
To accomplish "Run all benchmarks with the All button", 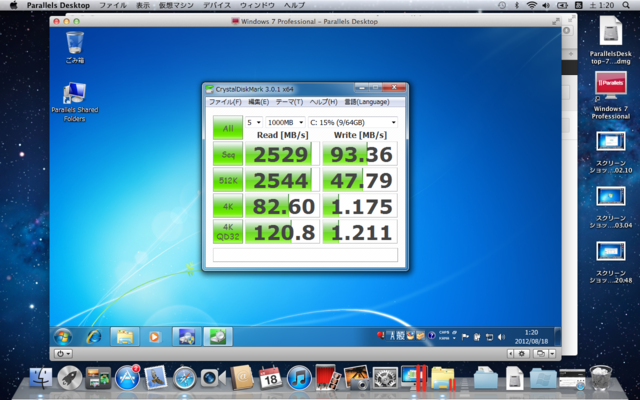I will [x=228, y=128].
